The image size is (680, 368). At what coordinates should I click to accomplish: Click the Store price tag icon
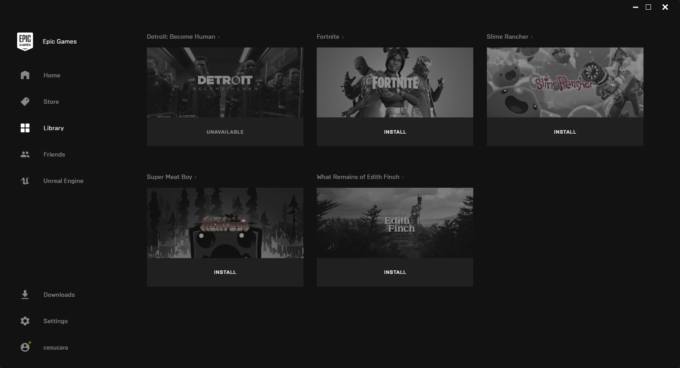point(25,101)
